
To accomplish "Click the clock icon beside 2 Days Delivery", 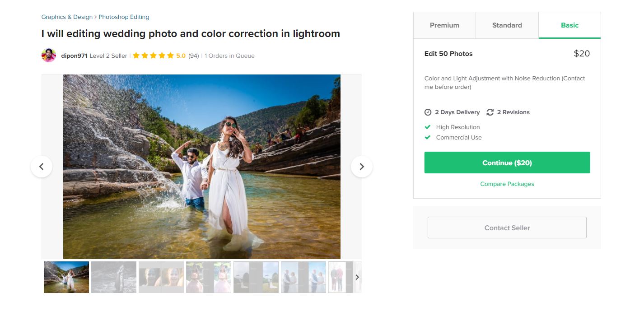I will coord(428,112).
